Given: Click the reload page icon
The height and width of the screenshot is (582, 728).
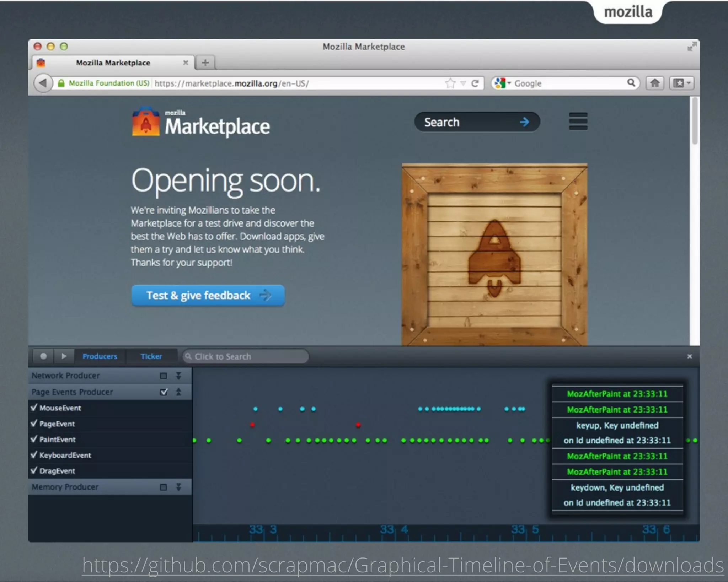Looking at the screenshot, I should (475, 83).
